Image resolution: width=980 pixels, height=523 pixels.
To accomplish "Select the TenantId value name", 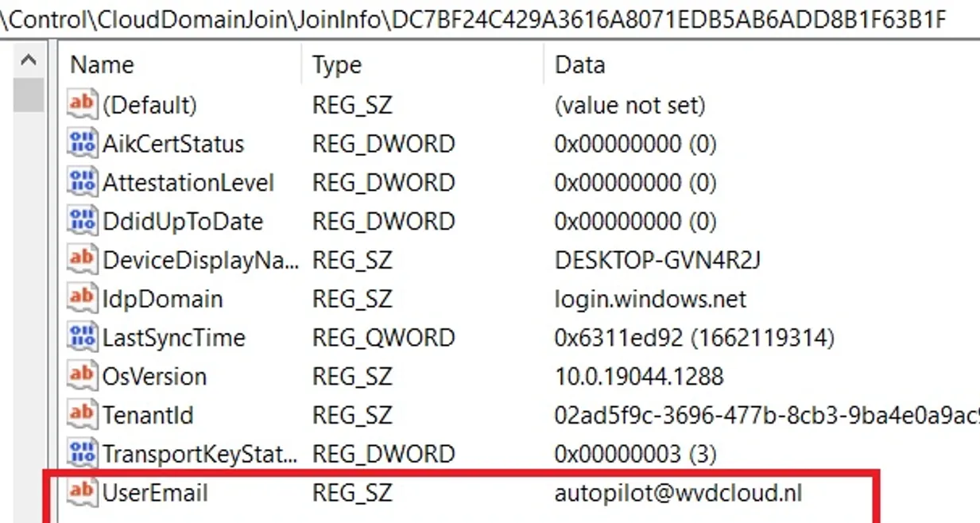I will [148, 415].
